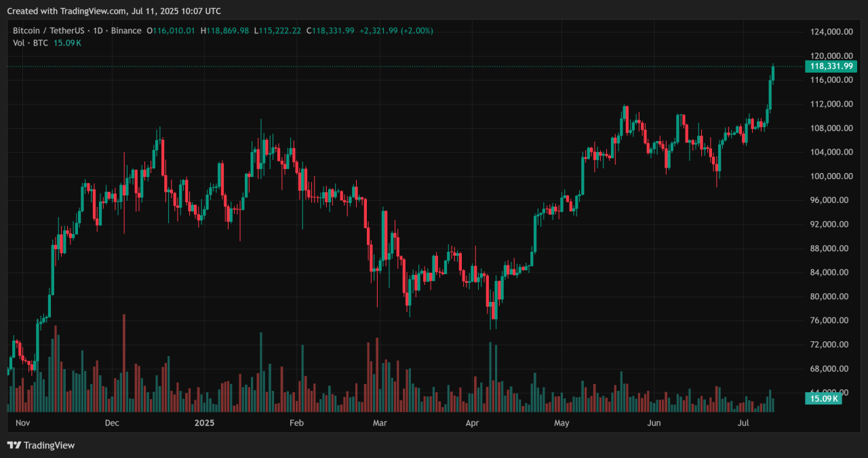Screen dimensions: 868x458
Task: Click the Open value 116,010.01 in legend
Action: (174, 31)
